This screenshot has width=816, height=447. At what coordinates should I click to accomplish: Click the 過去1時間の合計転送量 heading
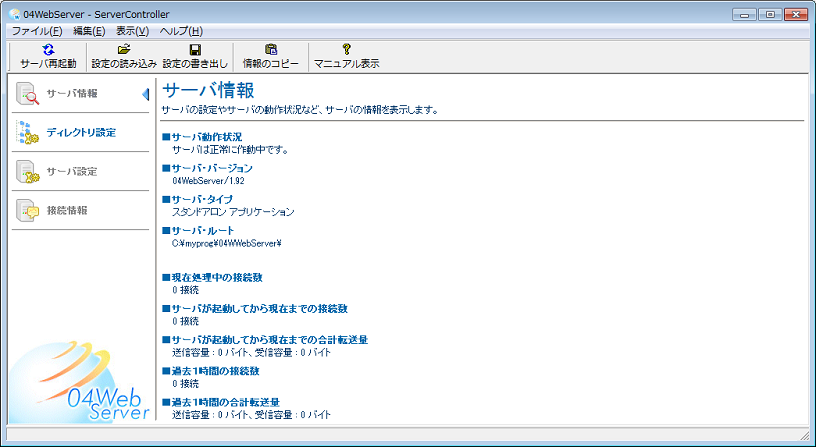click(x=221, y=402)
